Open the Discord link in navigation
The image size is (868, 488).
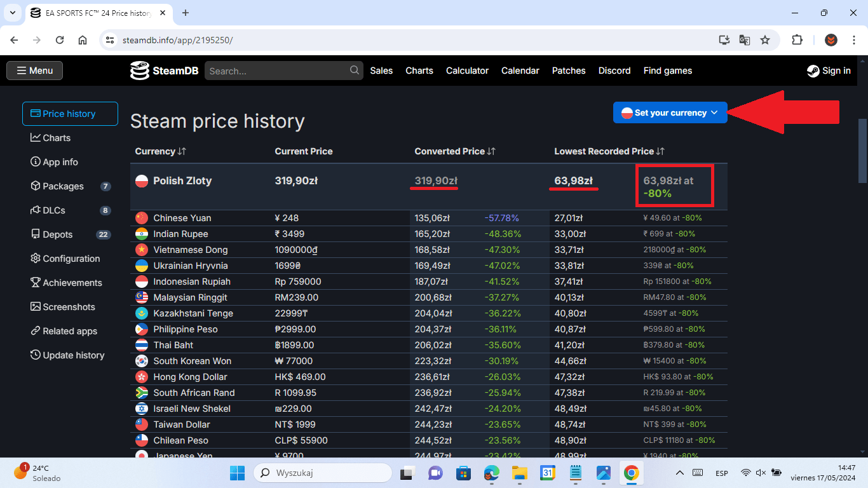click(x=614, y=71)
